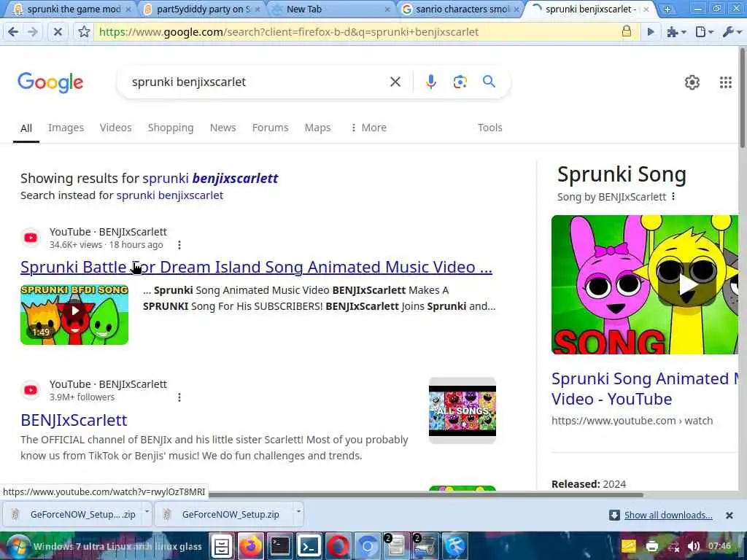Launch the file manager from the taskbar

(222, 547)
